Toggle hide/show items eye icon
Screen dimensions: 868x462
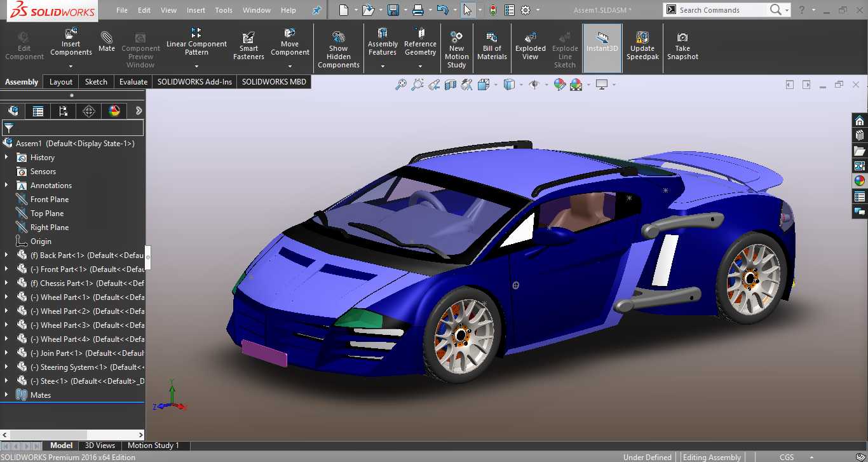tap(534, 84)
